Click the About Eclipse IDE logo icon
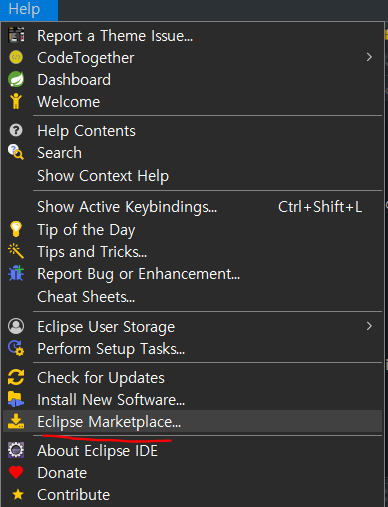 [16, 450]
